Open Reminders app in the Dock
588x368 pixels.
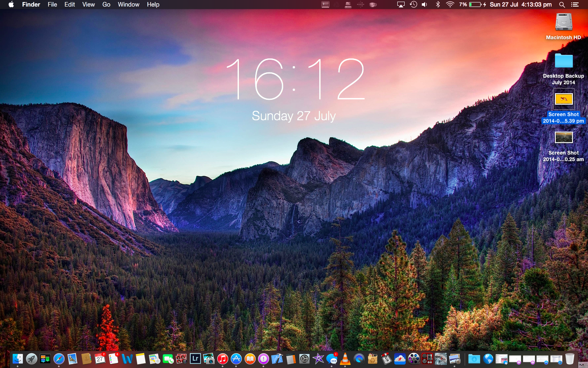tap(114, 359)
